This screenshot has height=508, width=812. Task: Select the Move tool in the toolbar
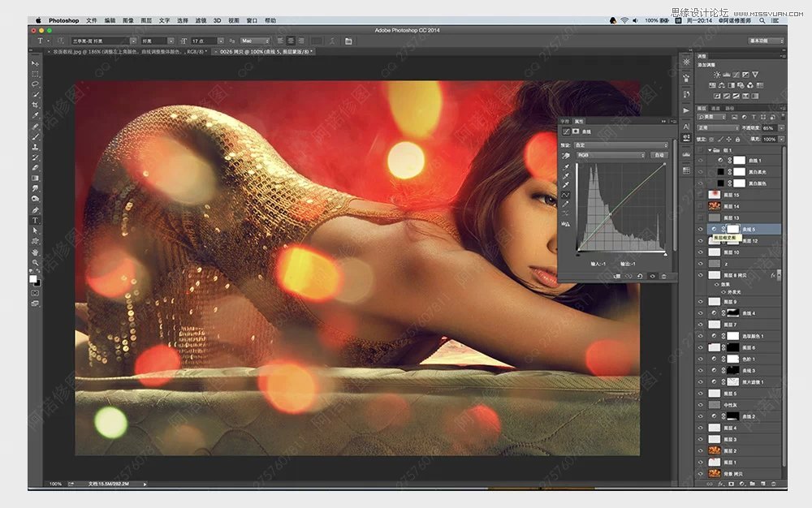35,63
